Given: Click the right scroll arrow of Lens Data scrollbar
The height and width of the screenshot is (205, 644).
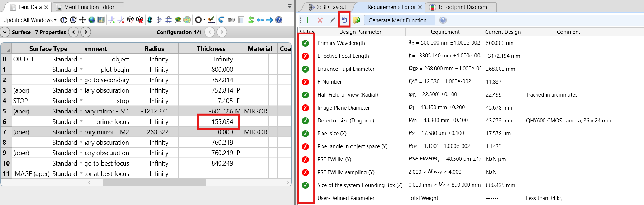Looking at the screenshot, I should 288,182.
